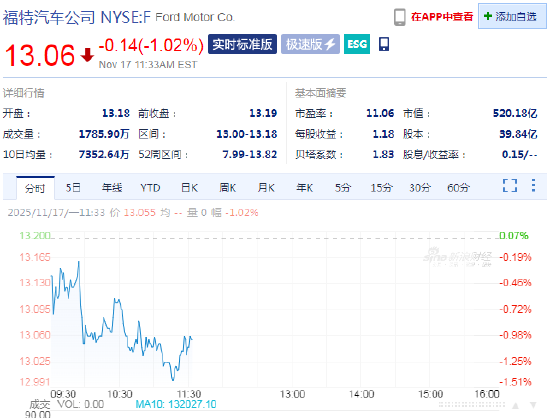
Task: Open the ESG badge
Action: pyautogui.click(x=357, y=44)
